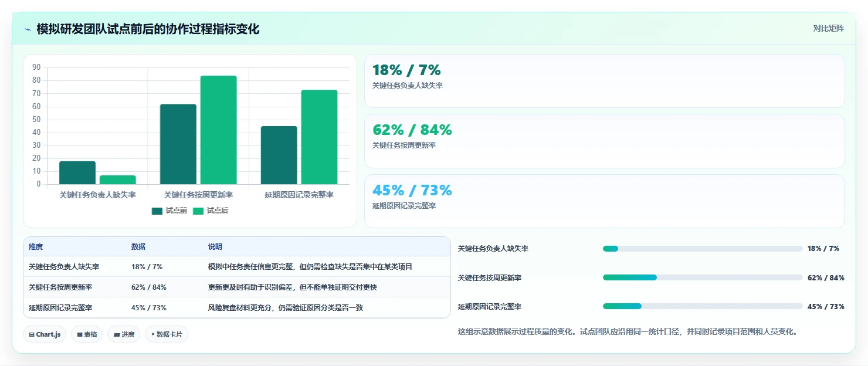Click the note starting 风险复盘材料更充分

(x=286, y=308)
